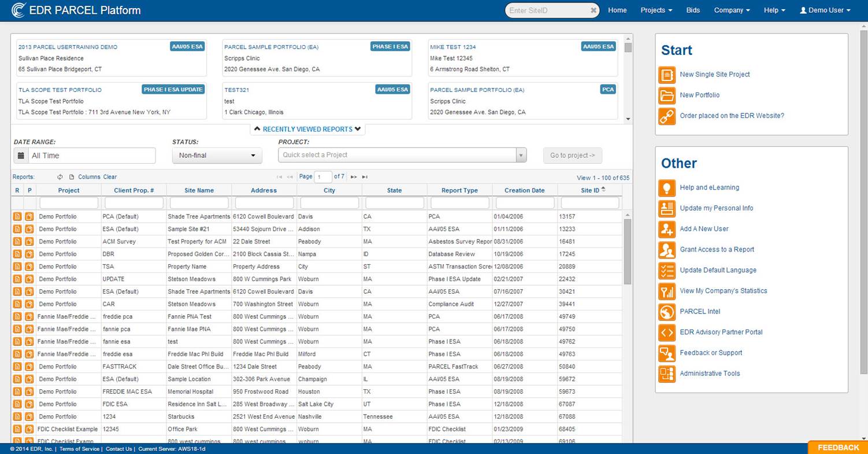Go to Home in the top navigation
Screen dimensions: 868x454
[x=617, y=10]
